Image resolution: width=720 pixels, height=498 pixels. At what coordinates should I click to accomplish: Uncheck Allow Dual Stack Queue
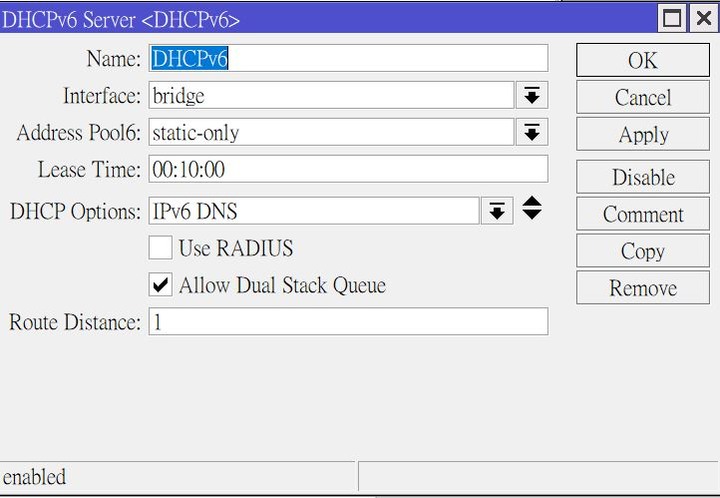pyautogui.click(x=160, y=285)
